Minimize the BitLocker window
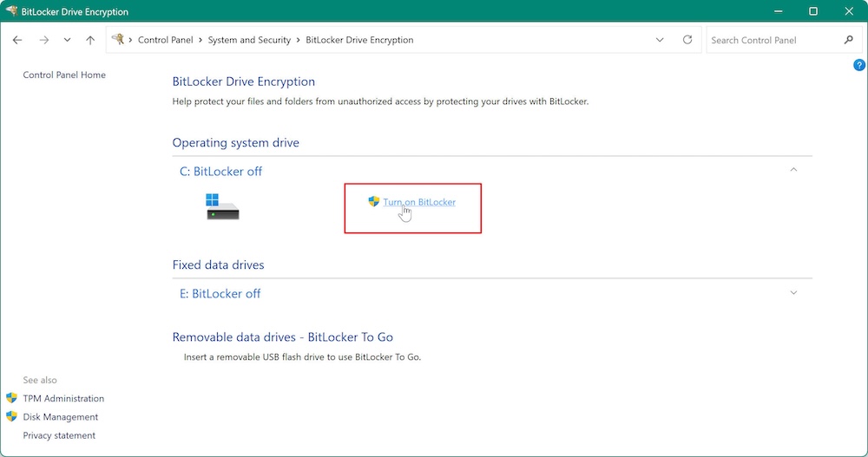868x457 pixels. coord(778,11)
